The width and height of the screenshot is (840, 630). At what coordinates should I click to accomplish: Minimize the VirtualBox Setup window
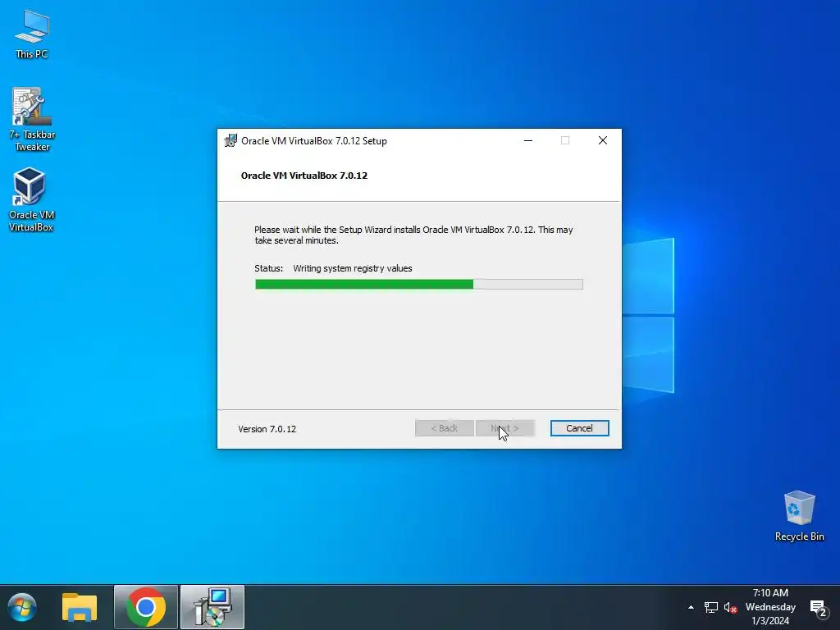528,140
